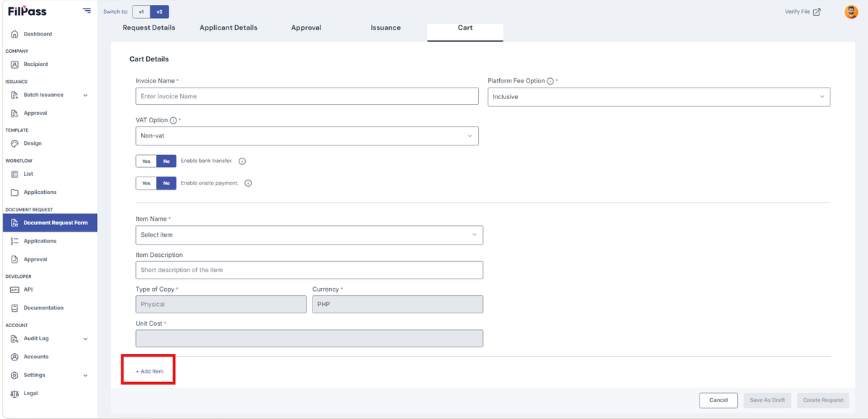Open the Platform Fee Option dropdown
This screenshot has width=868, height=419.
(x=659, y=97)
